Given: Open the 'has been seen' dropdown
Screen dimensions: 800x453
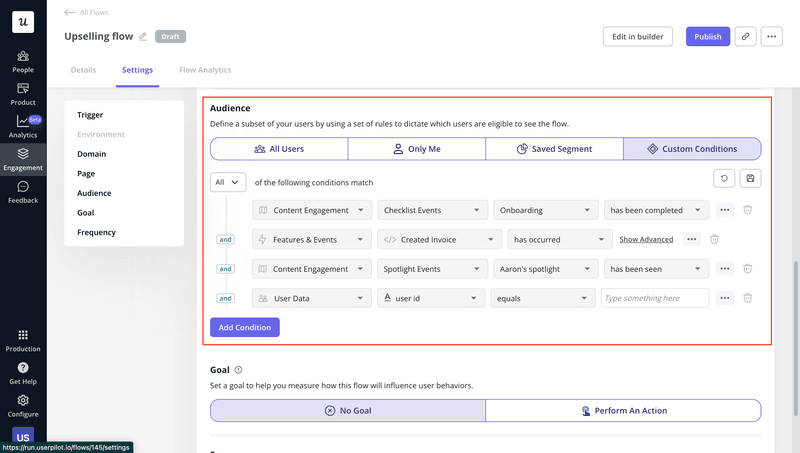Looking at the screenshot, I should (656, 269).
